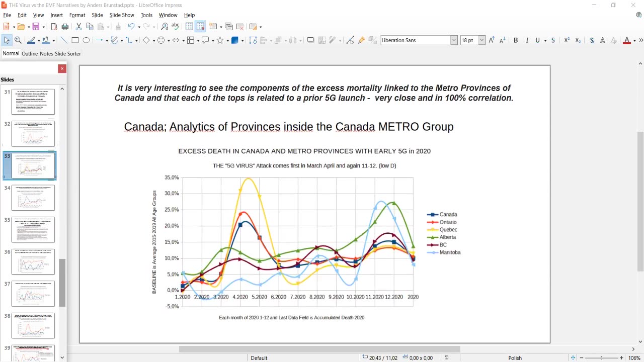644x362 pixels.
Task: Toggle Italic formatting
Action: (x=527, y=40)
